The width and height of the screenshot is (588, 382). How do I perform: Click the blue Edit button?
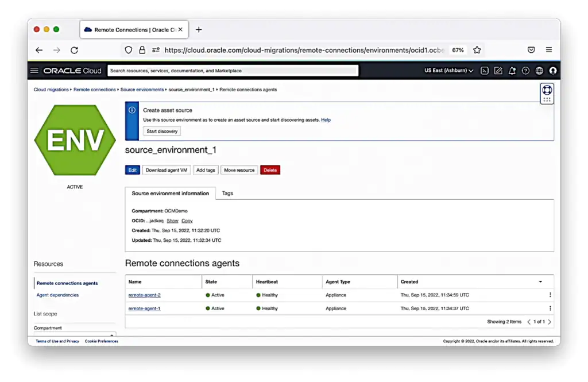pyautogui.click(x=133, y=170)
